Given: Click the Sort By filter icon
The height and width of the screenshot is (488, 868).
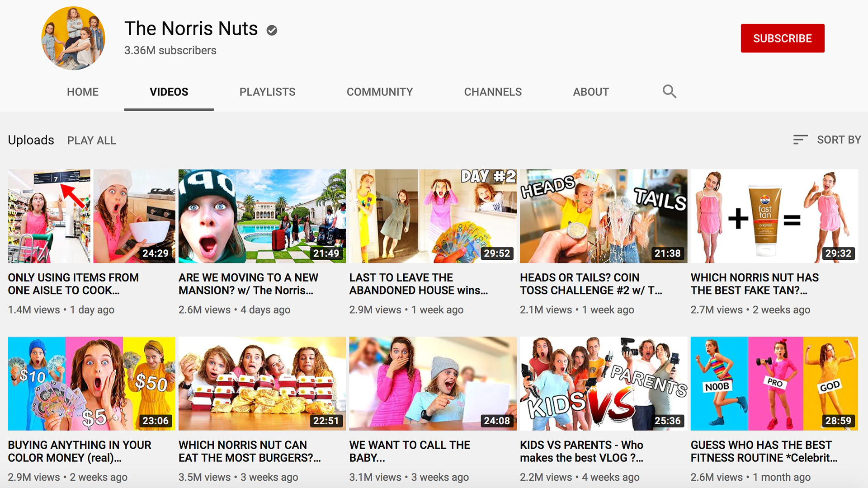Looking at the screenshot, I should point(800,140).
